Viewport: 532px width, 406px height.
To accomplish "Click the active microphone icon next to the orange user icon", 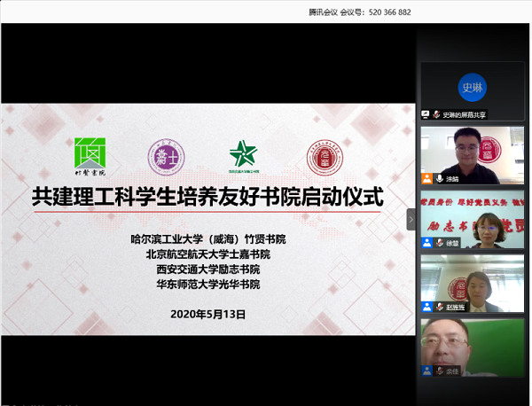I will point(440,178).
